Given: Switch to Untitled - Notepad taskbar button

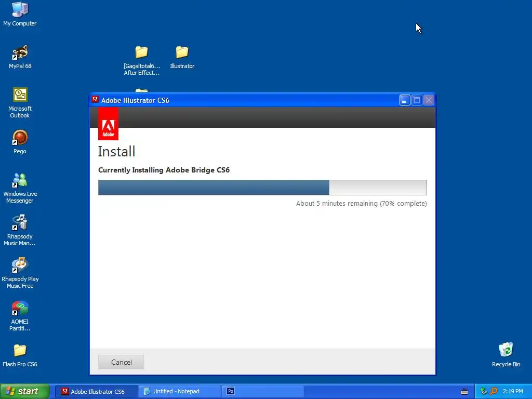Looking at the screenshot, I should (180, 391).
